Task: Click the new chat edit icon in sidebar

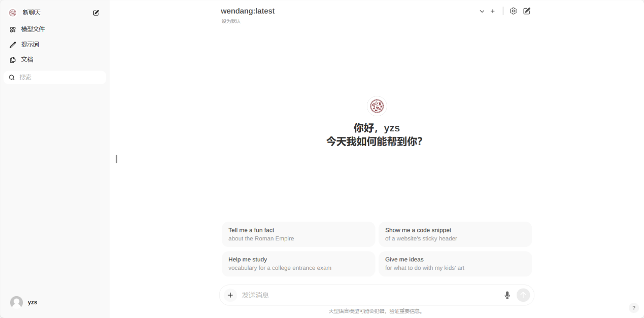Action: pyautogui.click(x=96, y=13)
